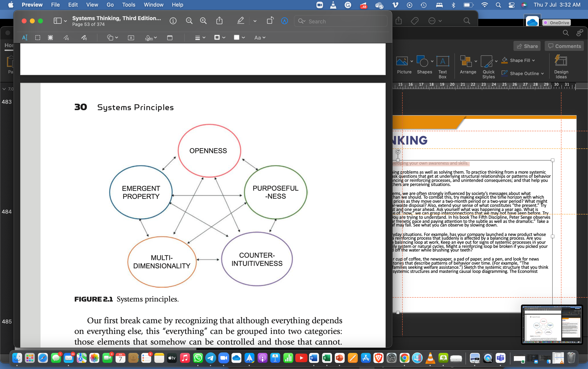This screenshot has height=369, width=588.
Task: Insert a Text annotation box
Action: click(x=131, y=38)
